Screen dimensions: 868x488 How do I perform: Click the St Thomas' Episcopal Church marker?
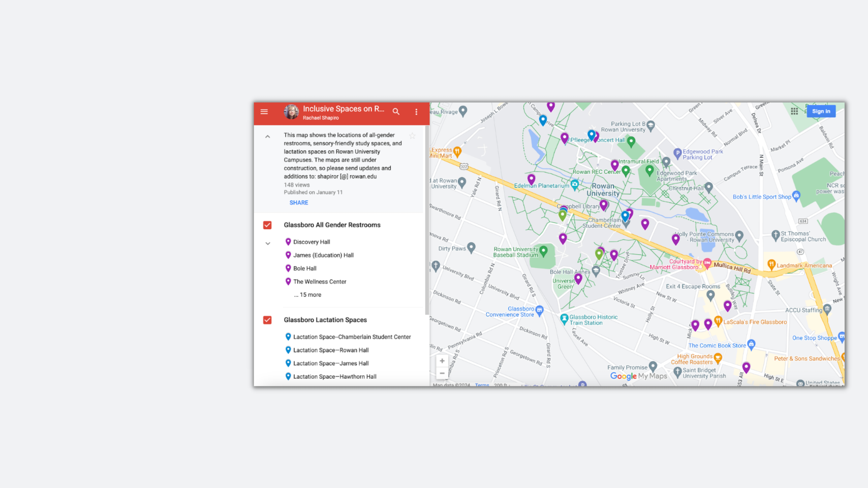776,235
